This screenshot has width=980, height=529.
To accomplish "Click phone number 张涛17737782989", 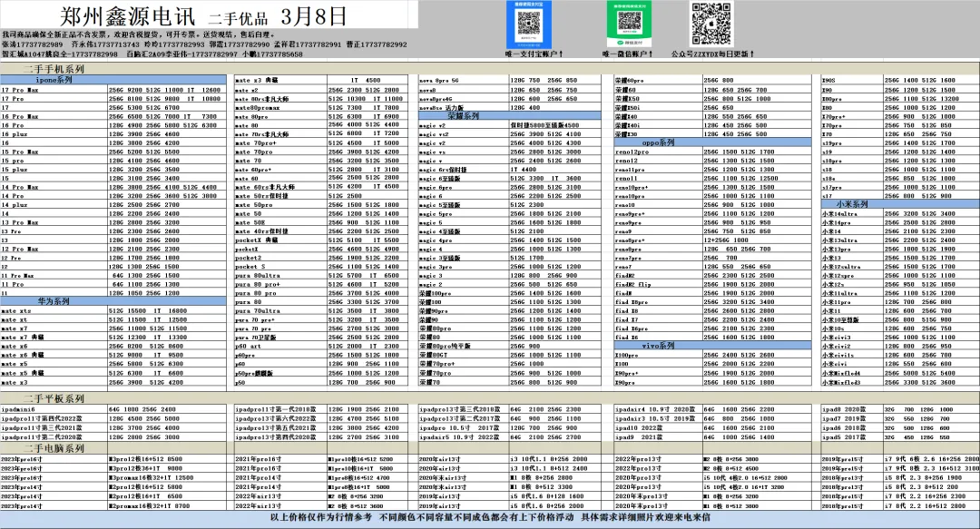I will coord(33,45).
